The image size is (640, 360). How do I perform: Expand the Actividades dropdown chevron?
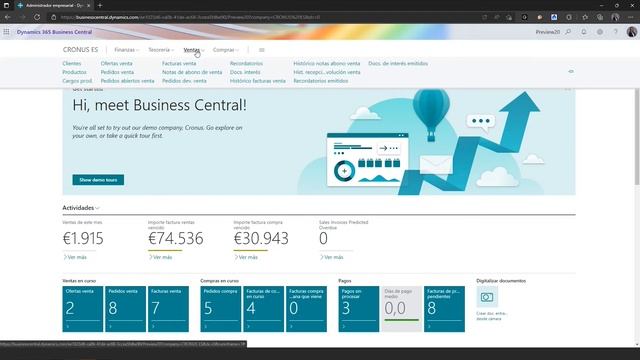[x=98, y=208]
